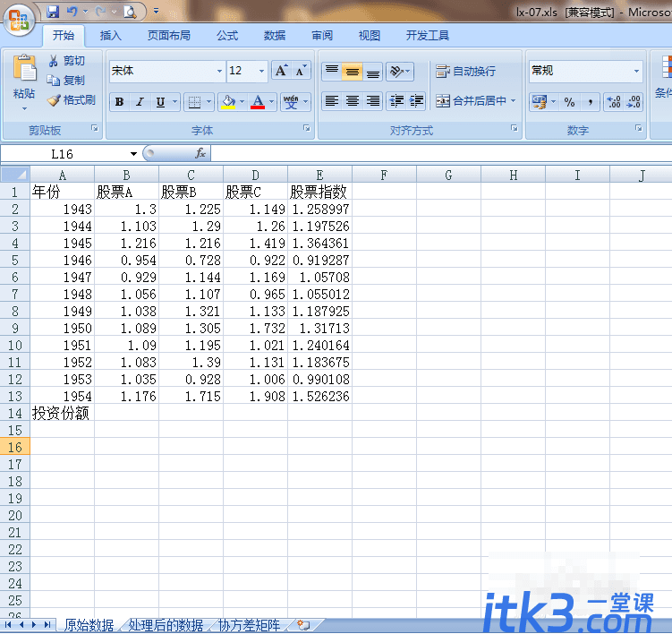The width and height of the screenshot is (672, 634).
Task: Align text to top of cell
Action: 332,72
